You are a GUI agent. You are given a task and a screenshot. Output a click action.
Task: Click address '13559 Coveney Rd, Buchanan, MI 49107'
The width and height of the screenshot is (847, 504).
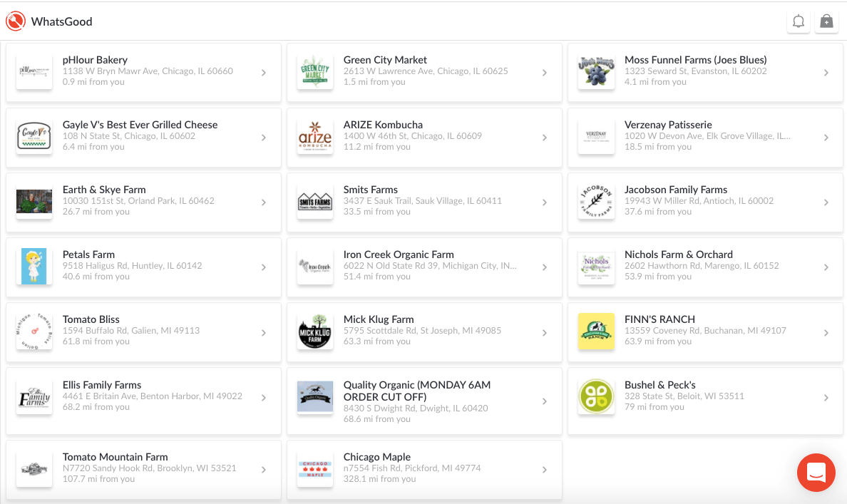pyautogui.click(x=705, y=331)
